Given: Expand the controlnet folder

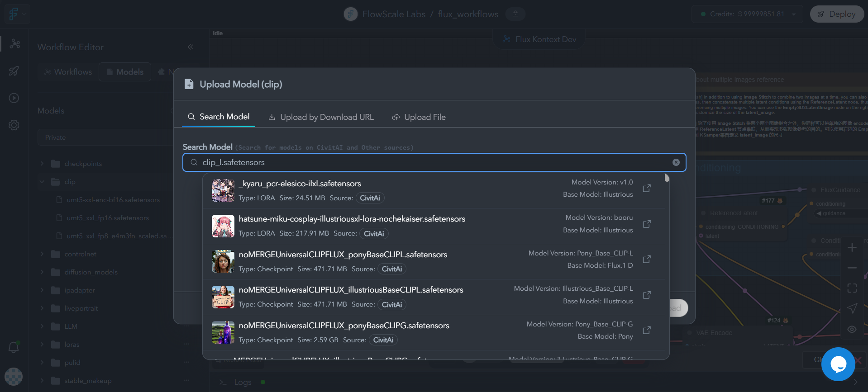Looking at the screenshot, I should click(42, 254).
